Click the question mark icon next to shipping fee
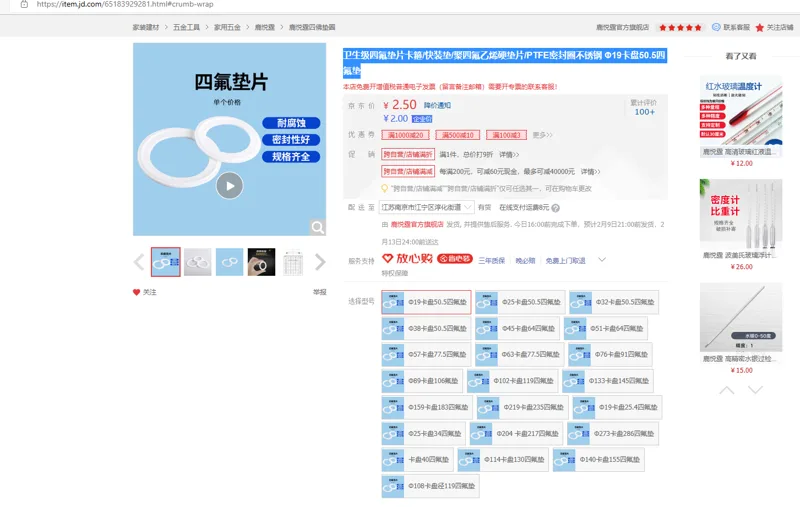Image resolution: width=800 pixels, height=507 pixels. 556,208
